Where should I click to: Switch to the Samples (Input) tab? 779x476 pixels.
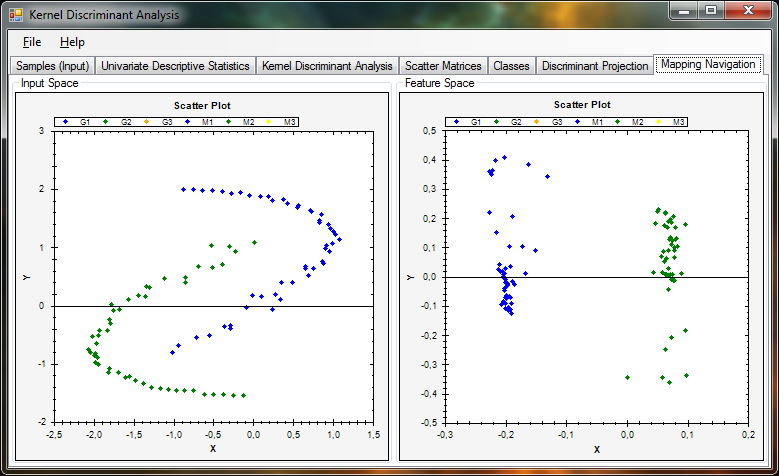[52, 66]
